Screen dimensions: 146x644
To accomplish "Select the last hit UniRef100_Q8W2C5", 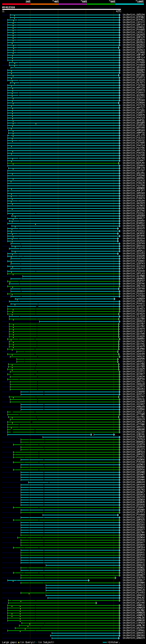I will [x=133, y=638].
